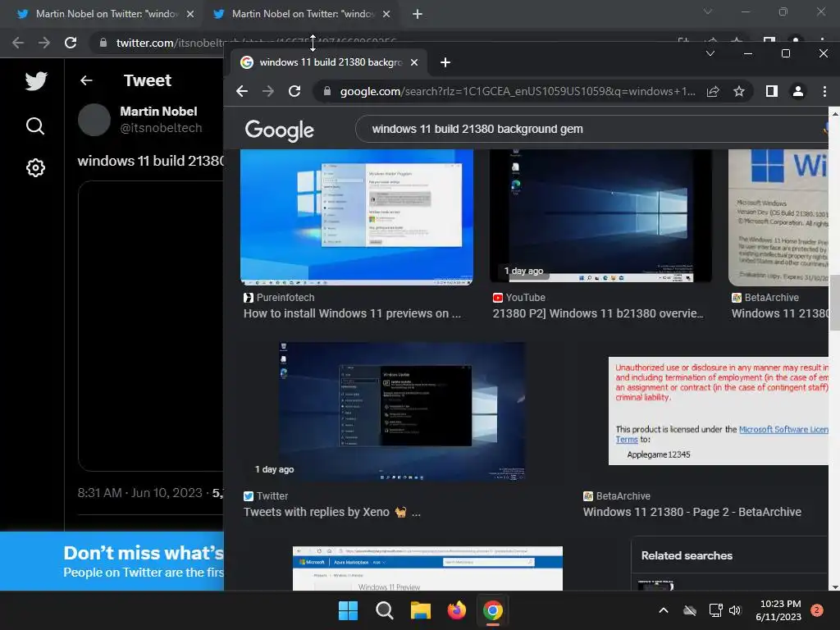
Task: Launch Firefox from the taskbar
Action: click(x=456, y=610)
